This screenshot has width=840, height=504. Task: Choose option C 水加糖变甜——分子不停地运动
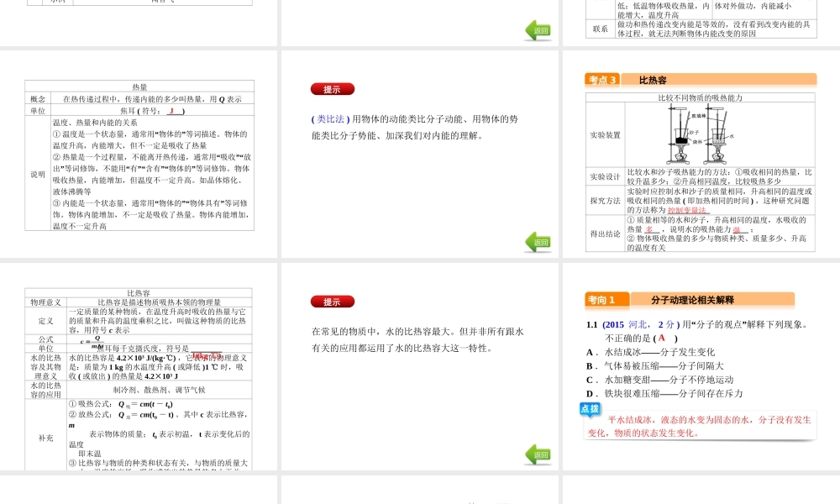(x=659, y=380)
